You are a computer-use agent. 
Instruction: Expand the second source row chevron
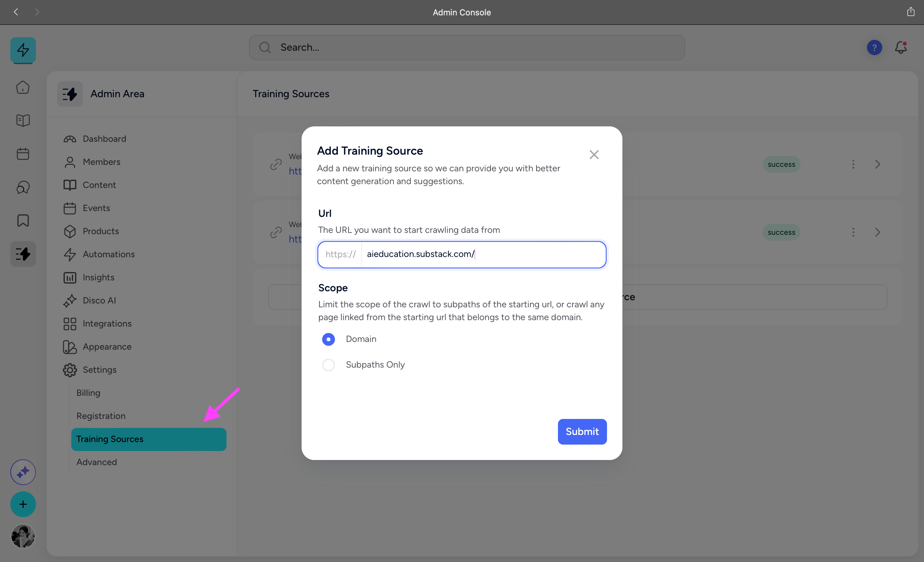coord(877,233)
